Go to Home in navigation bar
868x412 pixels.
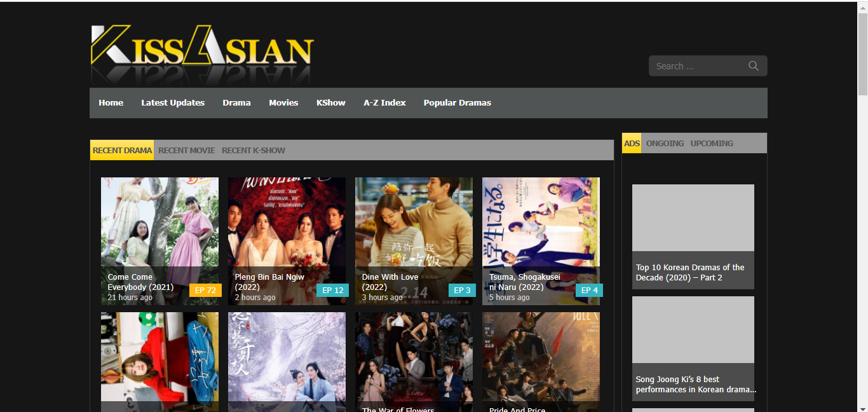[x=111, y=102]
